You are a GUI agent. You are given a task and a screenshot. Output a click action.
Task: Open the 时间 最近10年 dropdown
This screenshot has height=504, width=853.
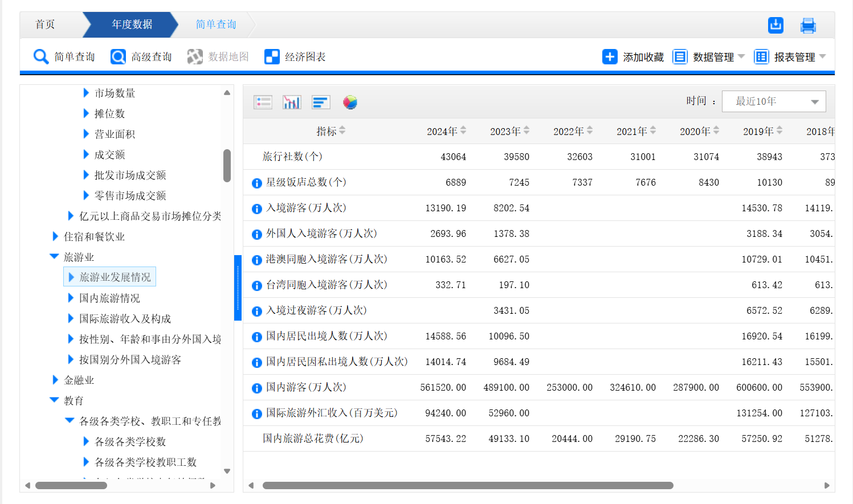(773, 101)
